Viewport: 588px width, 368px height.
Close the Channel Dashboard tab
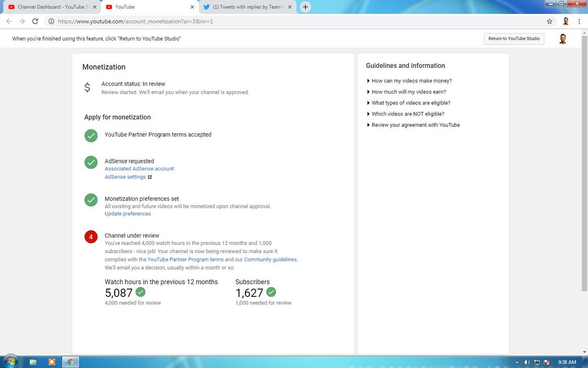click(94, 7)
